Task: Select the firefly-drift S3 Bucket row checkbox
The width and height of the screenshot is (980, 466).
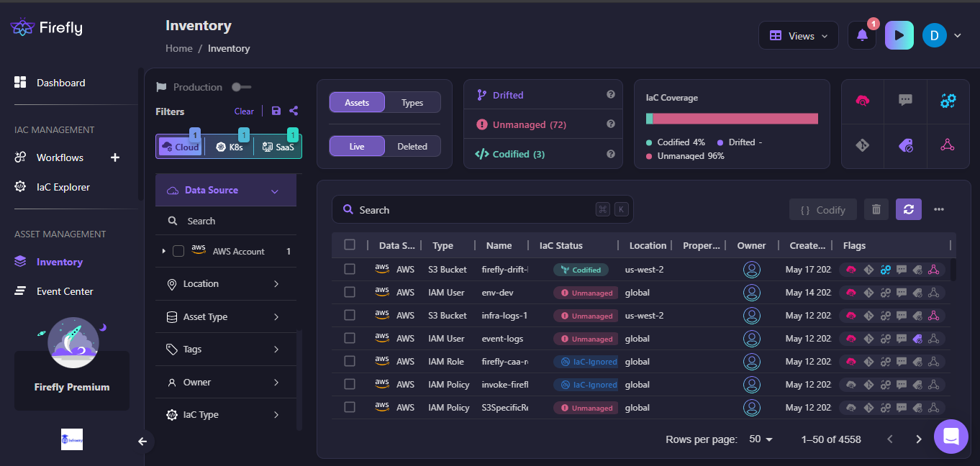Action: point(350,269)
